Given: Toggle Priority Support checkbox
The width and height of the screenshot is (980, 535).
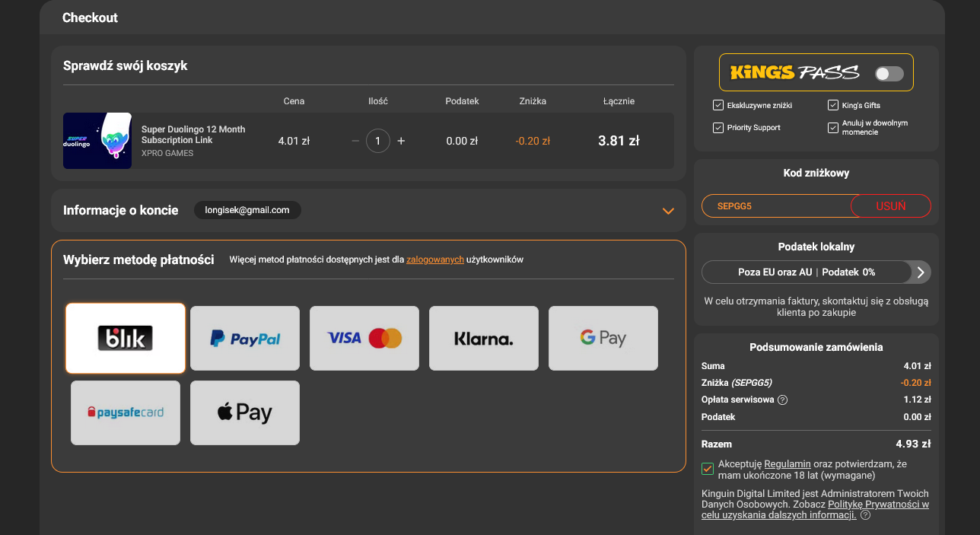Looking at the screenshot, I should [x=718, y=128].
